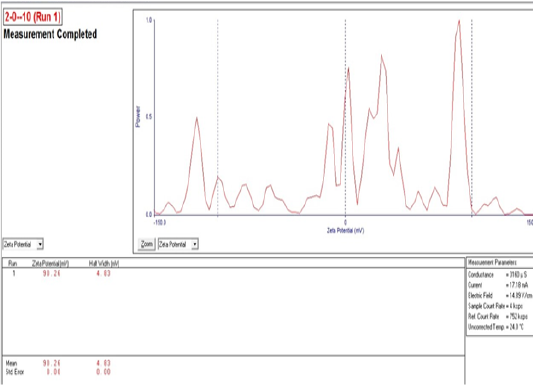The height and width of the screenshot is (388, 533).
Task: Click the Conductance parameter row
Action: pos(497,274)
